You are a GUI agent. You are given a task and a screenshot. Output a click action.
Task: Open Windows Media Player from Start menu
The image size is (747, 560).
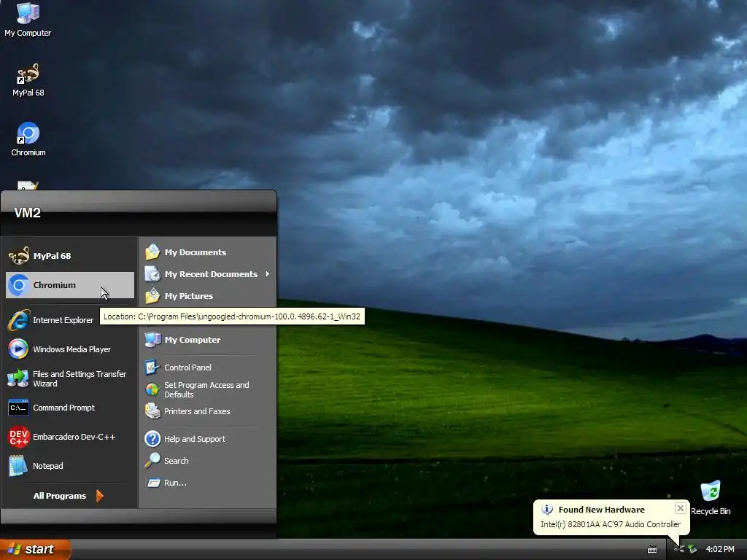point(69,349)
